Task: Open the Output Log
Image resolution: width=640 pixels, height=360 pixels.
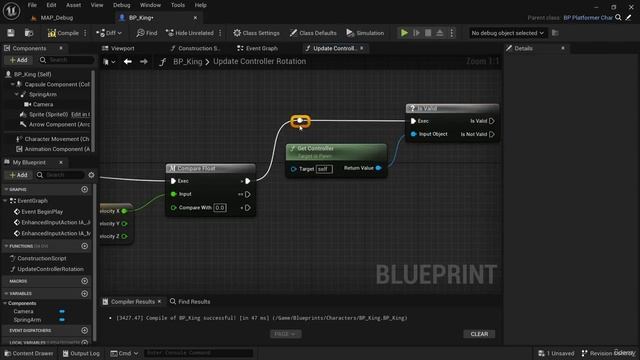Action: click(x=81, y=353)
